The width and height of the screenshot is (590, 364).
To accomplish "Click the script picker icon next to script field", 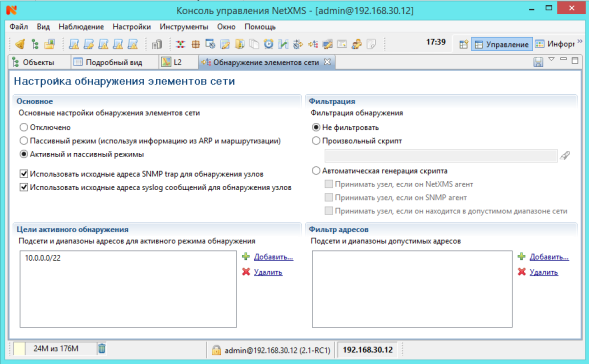I will tap(565, 155).
